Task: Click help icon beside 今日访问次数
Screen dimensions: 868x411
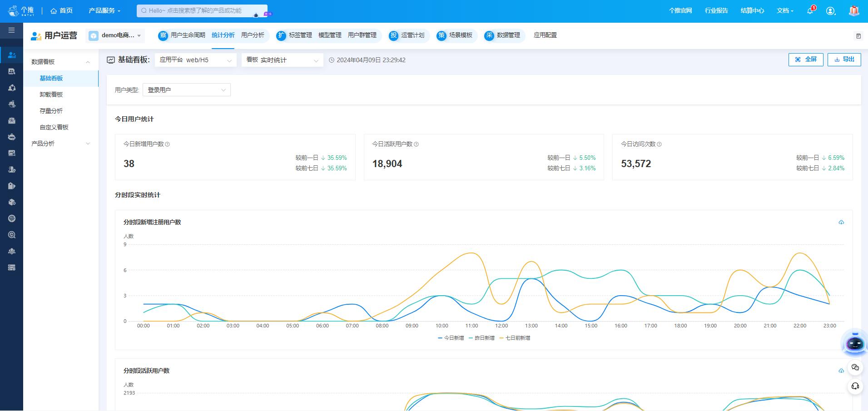Action: pos(659,144)
